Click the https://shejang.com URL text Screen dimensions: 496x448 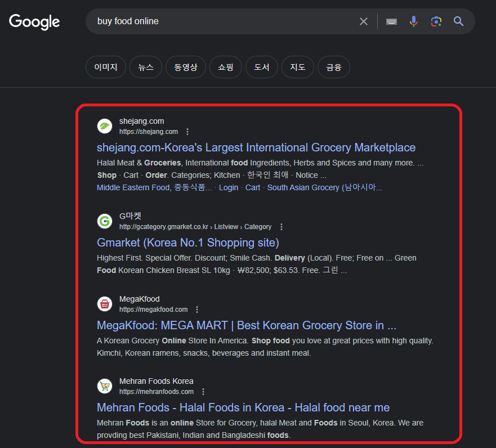coord(149,132)
